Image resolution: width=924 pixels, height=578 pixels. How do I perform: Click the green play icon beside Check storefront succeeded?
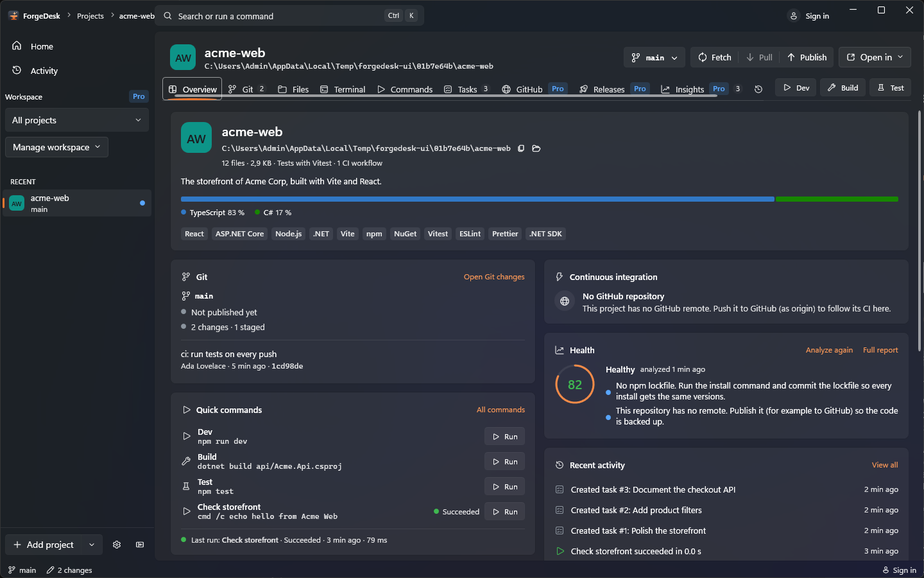[x=560, y=551]
